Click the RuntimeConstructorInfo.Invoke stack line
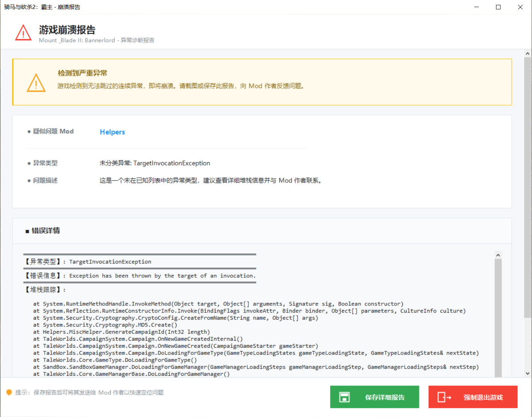Screen dimensions: 532x417 [250, 311]
